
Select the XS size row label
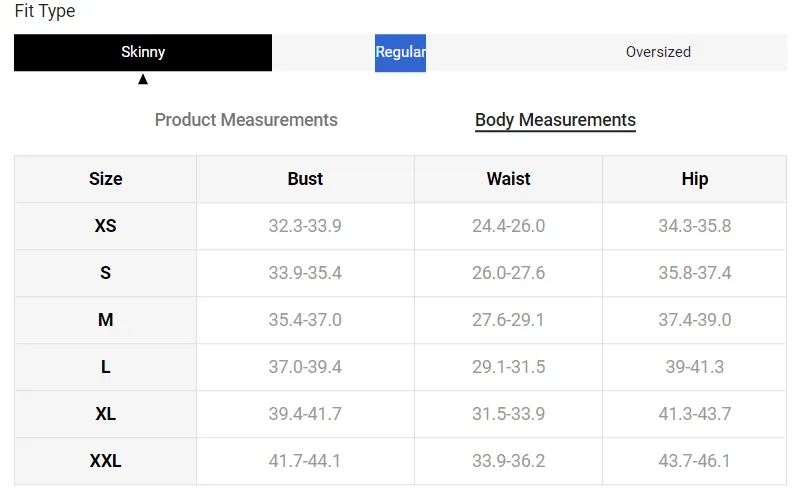coord(106,226)
